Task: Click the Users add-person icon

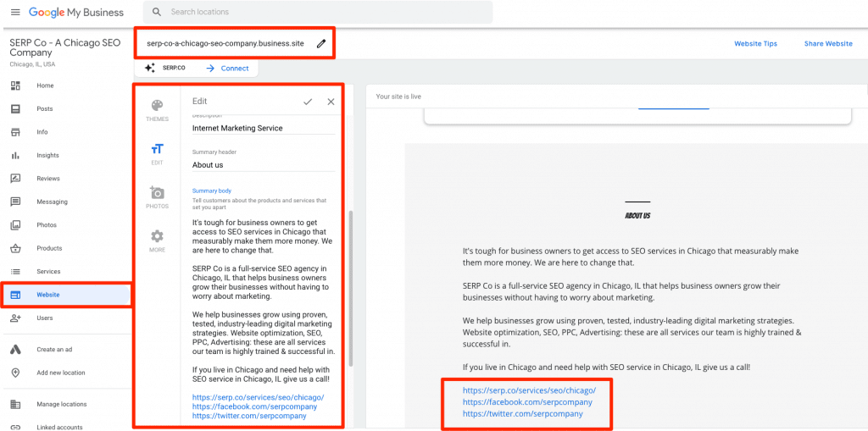Action: coord(15,318)
